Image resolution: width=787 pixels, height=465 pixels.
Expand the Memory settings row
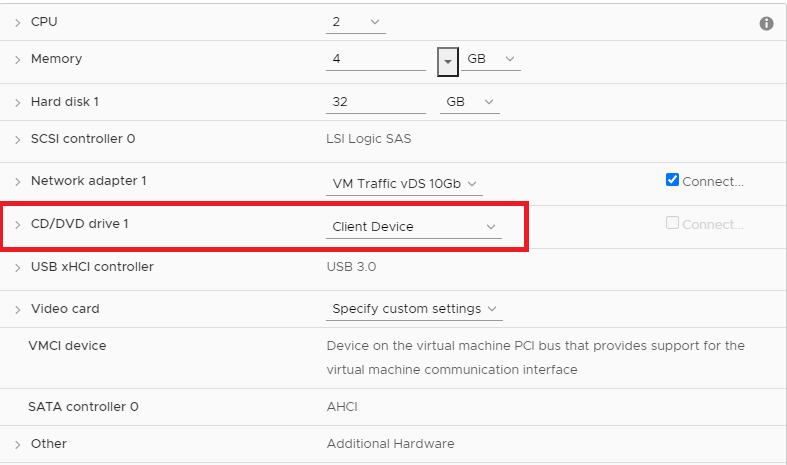click(18, 60)
